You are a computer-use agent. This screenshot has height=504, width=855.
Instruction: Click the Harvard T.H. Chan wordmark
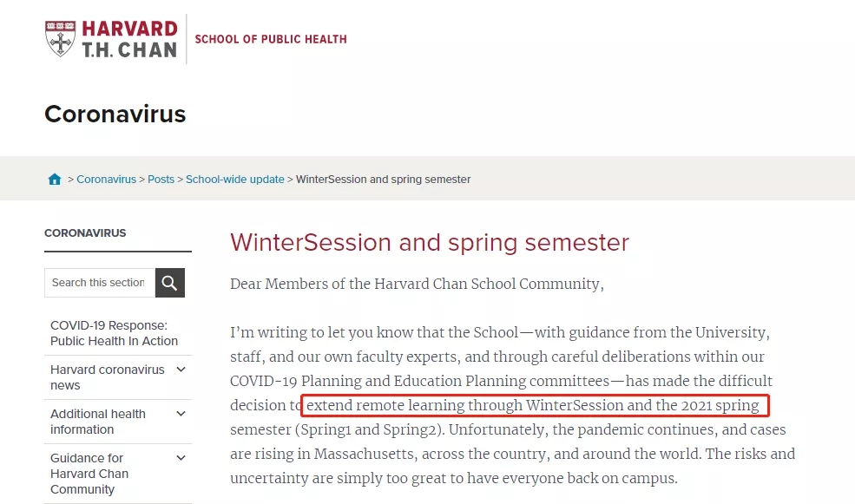click(x=129, y=39)
